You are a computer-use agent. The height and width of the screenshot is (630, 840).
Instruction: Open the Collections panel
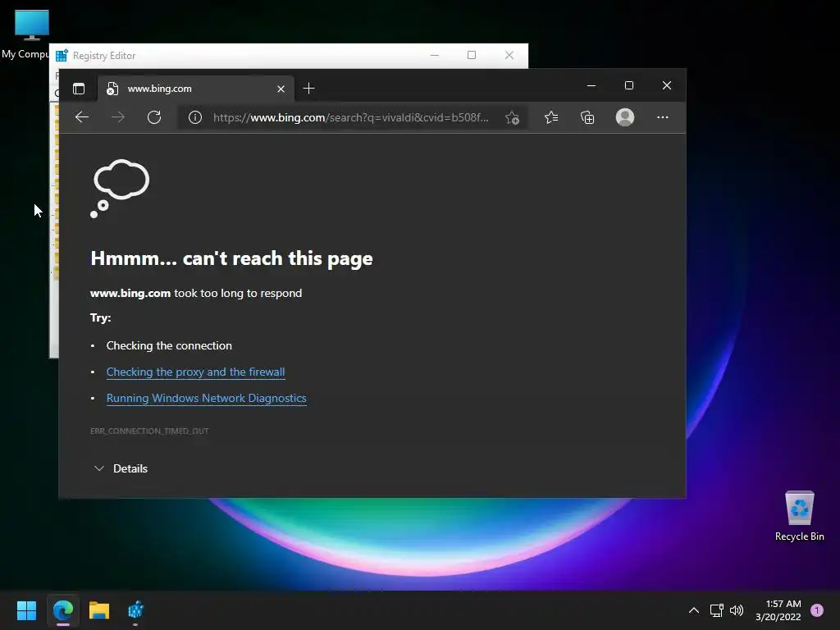coord(587,116)
